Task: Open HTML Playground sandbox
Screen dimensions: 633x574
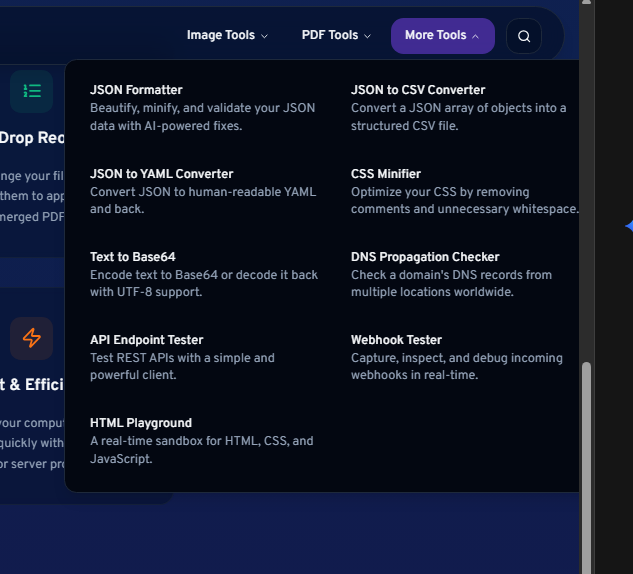Action: point(141,423)
